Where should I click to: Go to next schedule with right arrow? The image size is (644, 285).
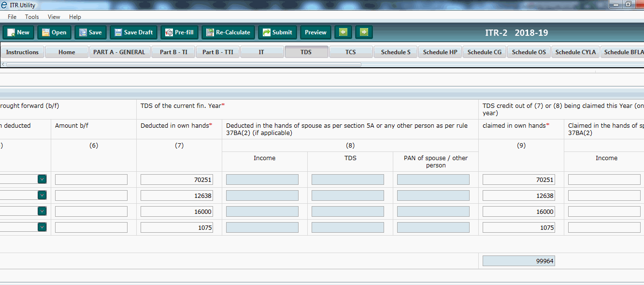click(364, 32)
